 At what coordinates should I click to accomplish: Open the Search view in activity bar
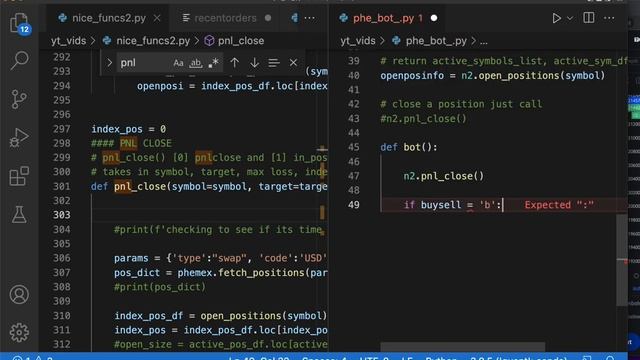tap(19, 60)
